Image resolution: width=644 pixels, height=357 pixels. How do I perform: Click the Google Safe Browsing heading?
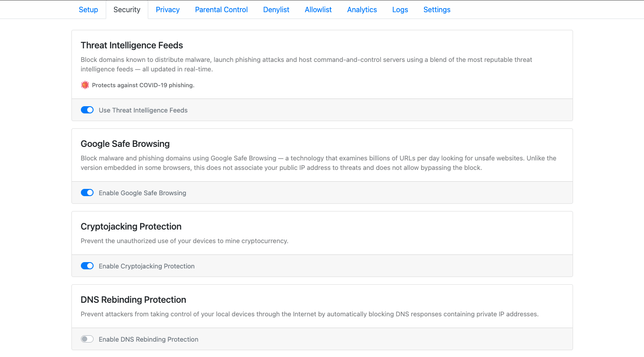tap(125, 144)
